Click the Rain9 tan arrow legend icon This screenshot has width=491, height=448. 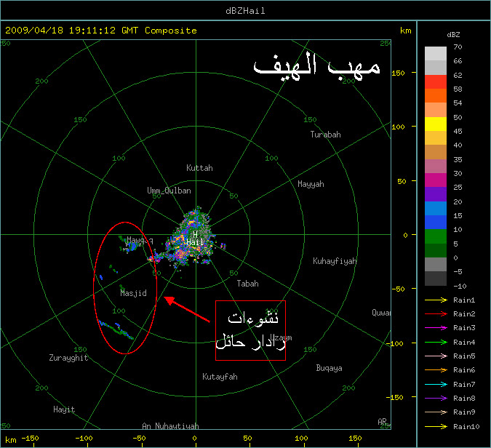click(436, 412)
